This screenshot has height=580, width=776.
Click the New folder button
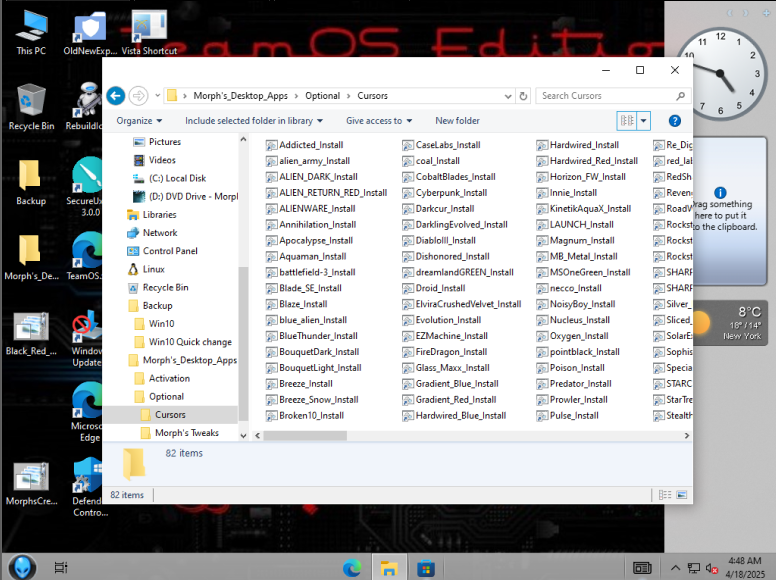[x=457, y=121]
